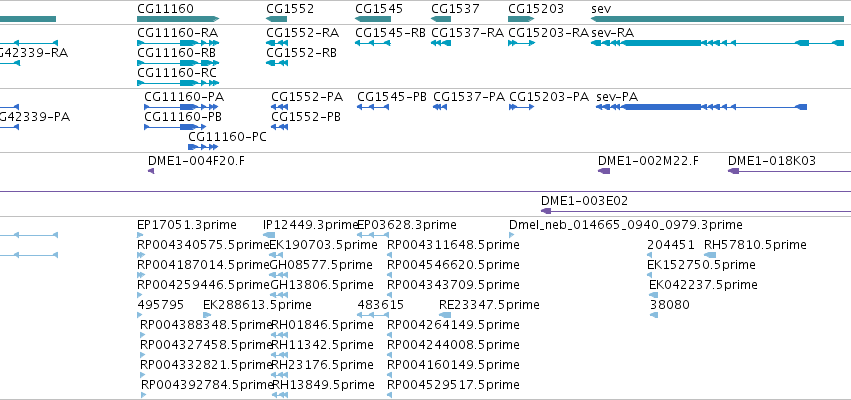
Task: Select the RP004259446.5prime label
Action: click(x=204, y=285)
